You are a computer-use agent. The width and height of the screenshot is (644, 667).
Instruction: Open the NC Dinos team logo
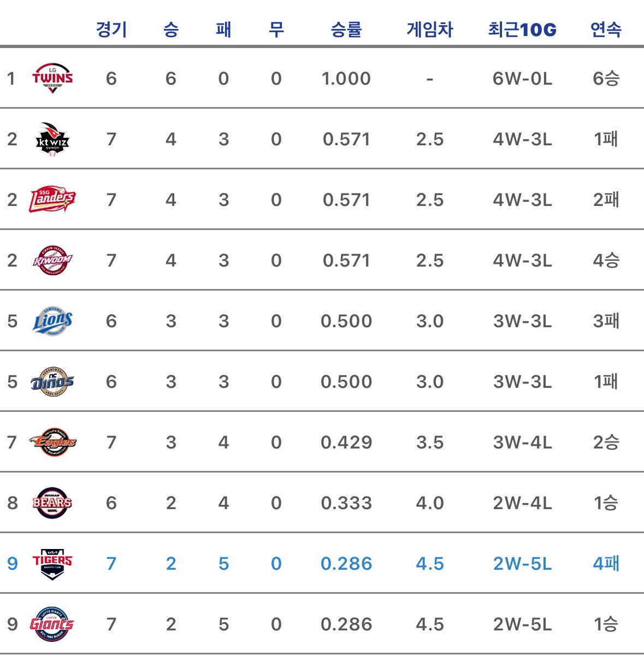(52, 381)
